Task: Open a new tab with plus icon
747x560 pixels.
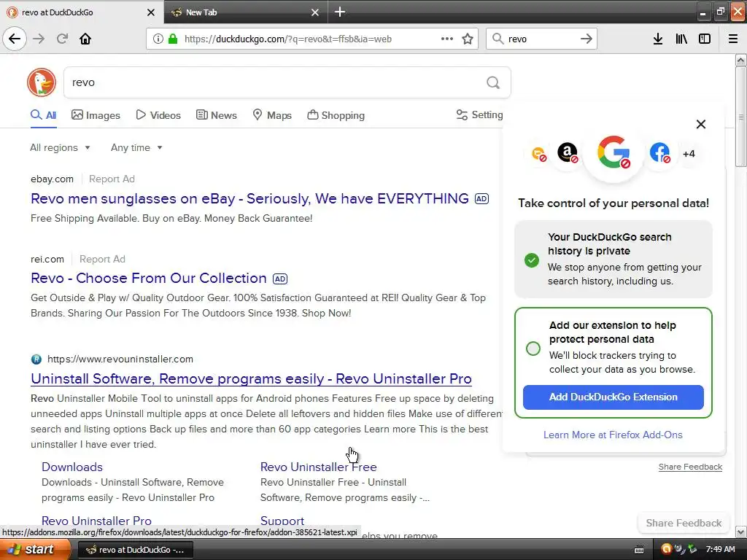Action: point(340,12)
